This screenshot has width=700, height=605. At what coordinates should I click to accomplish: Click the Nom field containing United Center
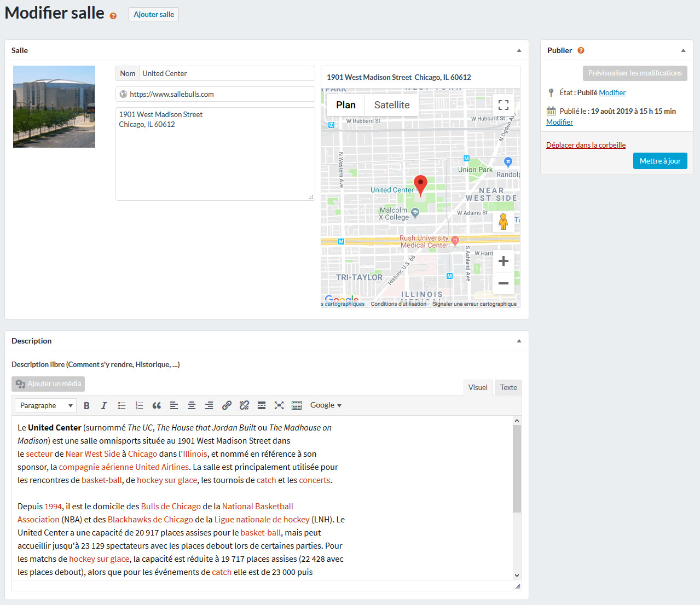(x=227, y=73)
